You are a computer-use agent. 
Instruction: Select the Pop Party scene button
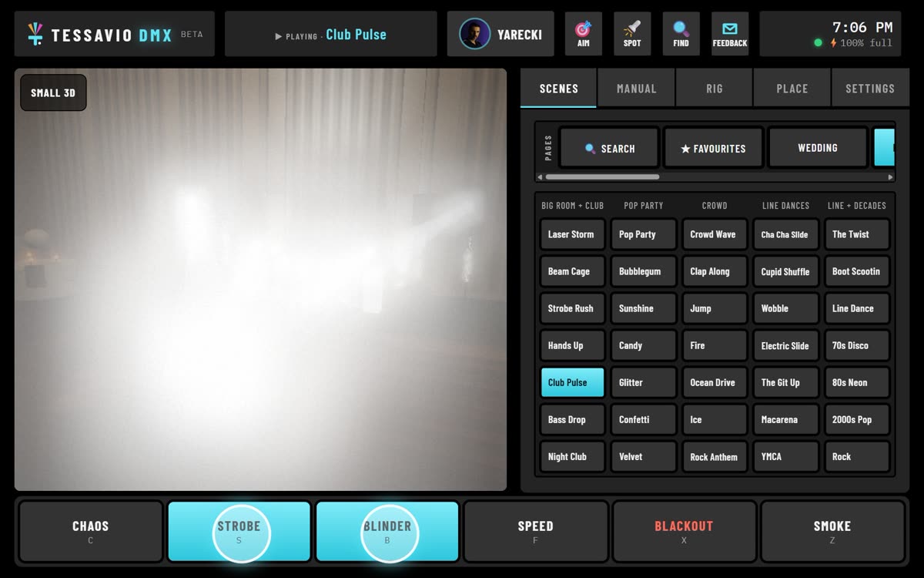pyautogui.click(x=644, y=234)
